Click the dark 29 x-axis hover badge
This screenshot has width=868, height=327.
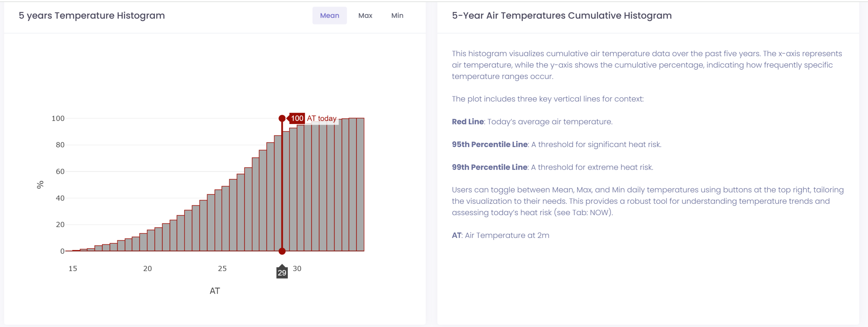282,272
